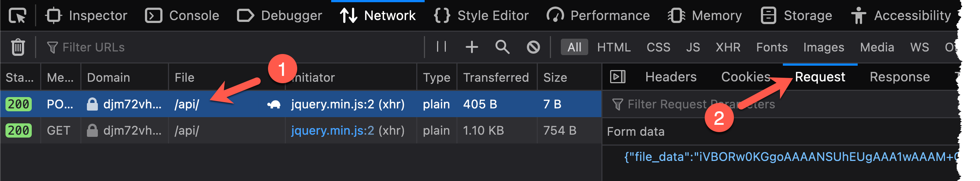Click the Filter URLs input field

[x=228, y=47]
